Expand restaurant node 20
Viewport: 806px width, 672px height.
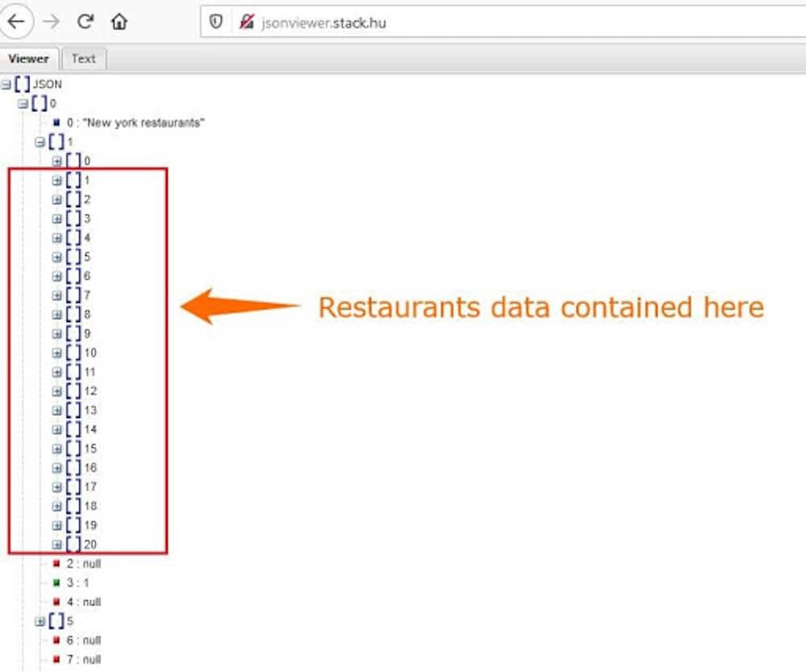click(x=56, y=544)
